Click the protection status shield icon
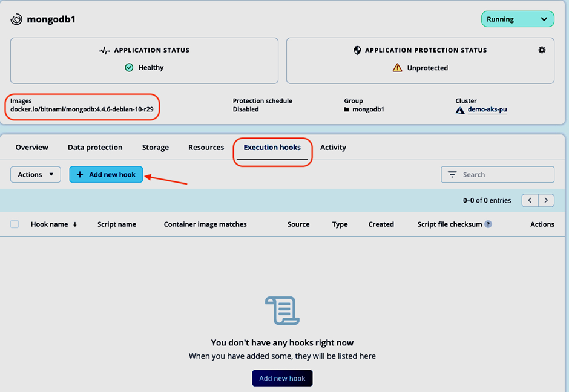 tap(357, 50)
